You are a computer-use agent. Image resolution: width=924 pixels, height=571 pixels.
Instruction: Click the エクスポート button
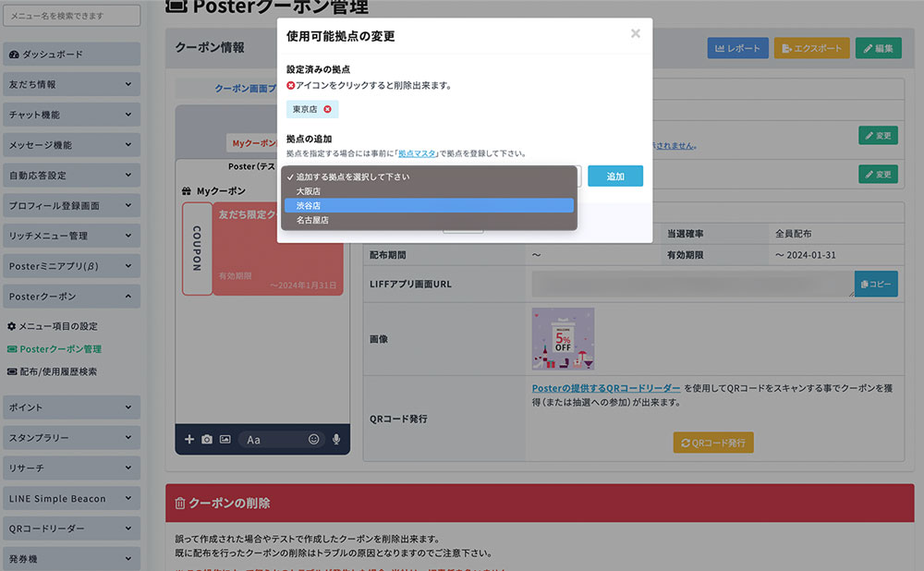point(811,48)
